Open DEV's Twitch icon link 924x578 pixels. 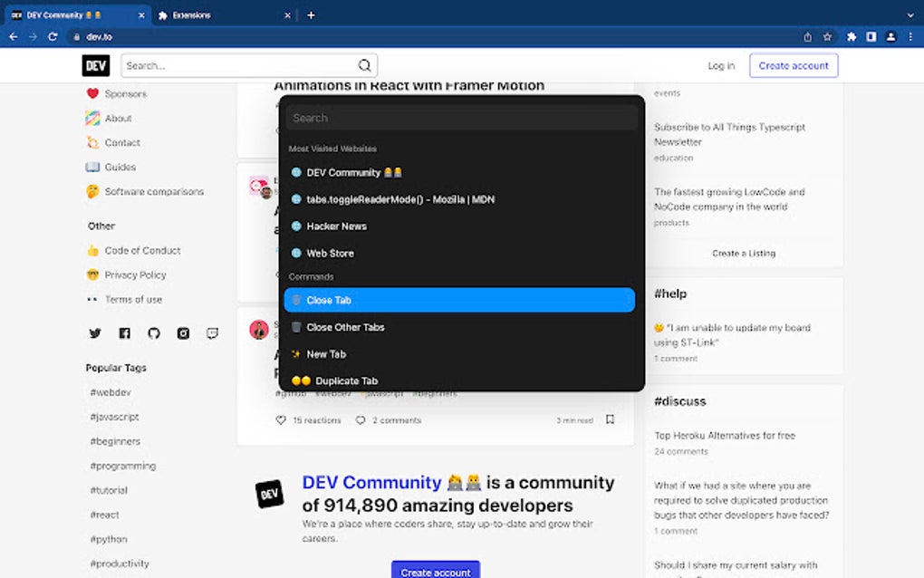213,333
